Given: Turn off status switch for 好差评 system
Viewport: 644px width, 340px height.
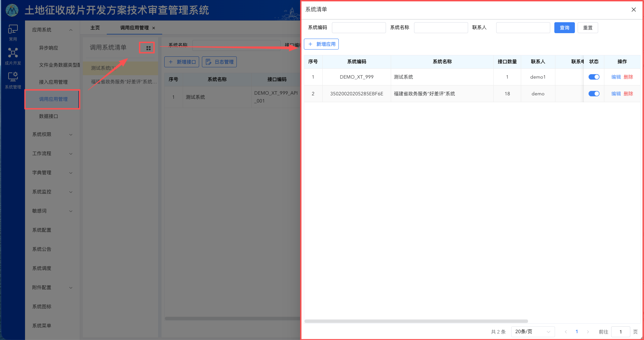Looking at the screenshot, I should pos(594,93).
